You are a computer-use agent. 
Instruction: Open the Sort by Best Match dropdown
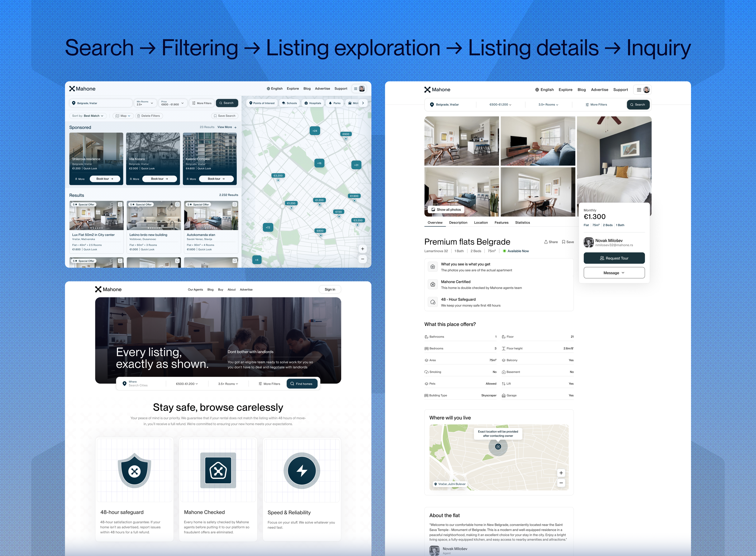coord(88,116)
